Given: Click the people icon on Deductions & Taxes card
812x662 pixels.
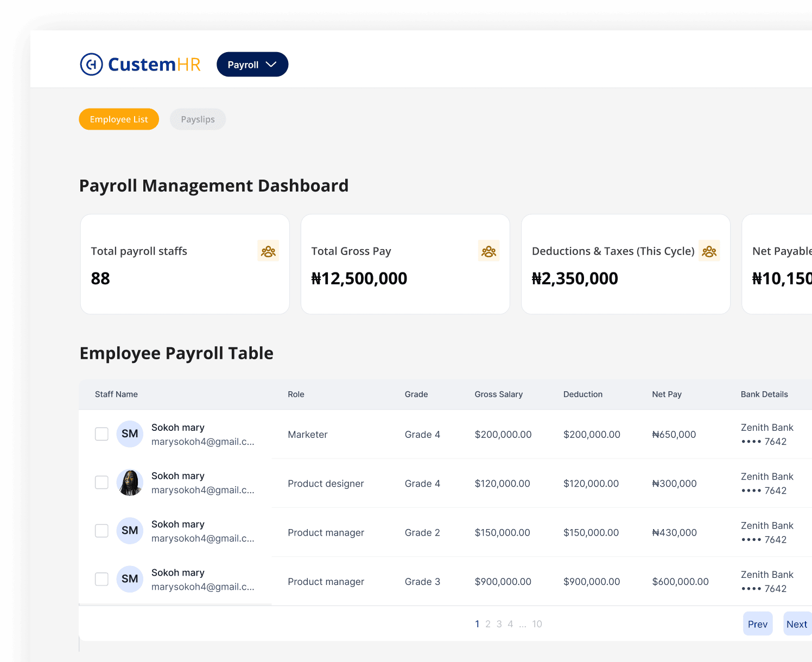Looking at the screenshot, I should [709, 251].
